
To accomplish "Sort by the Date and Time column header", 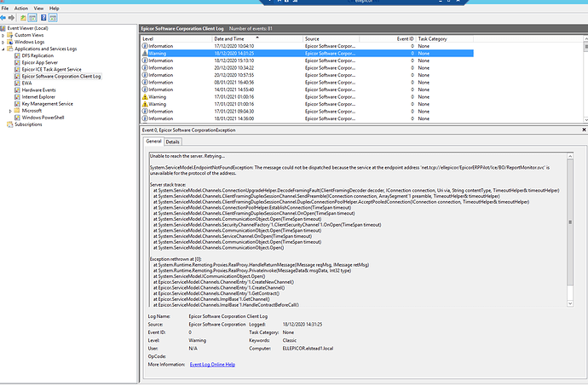I will (257, 38).
